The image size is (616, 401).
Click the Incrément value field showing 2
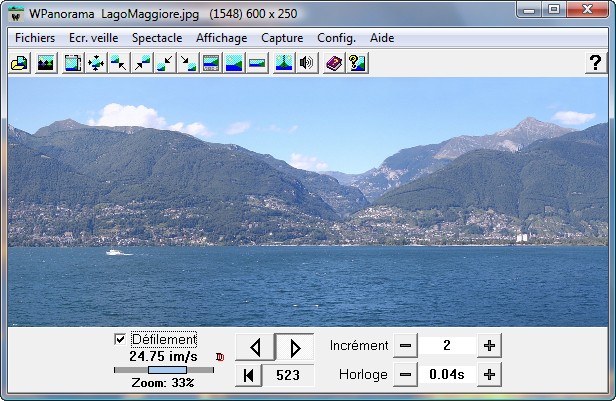point(447,346)
